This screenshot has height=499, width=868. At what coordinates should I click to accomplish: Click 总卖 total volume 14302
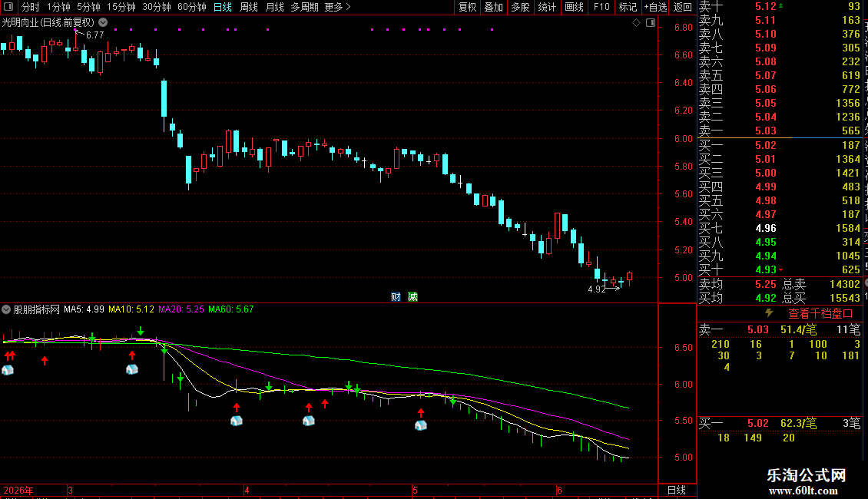click(x=845, y=284)
